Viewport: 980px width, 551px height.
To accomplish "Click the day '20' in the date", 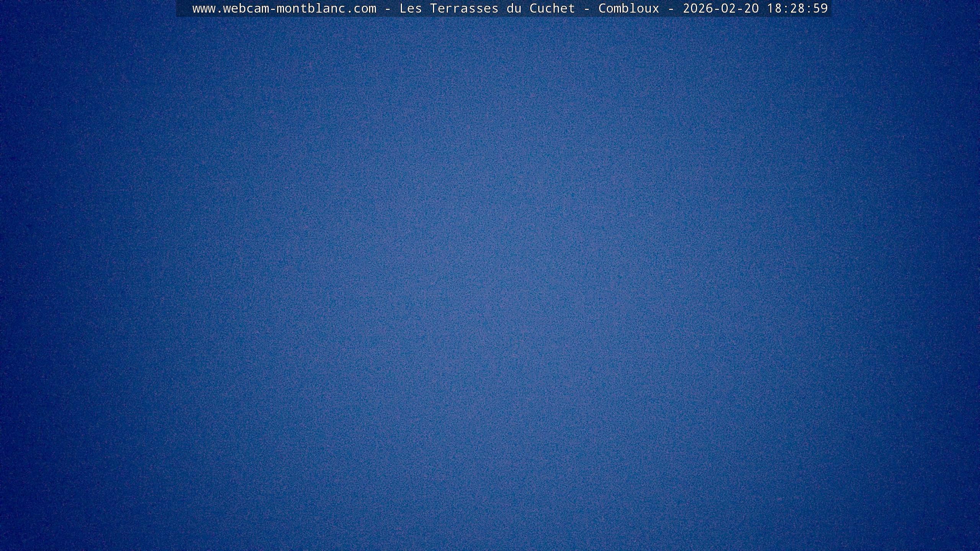I will (x=751, y=8).
